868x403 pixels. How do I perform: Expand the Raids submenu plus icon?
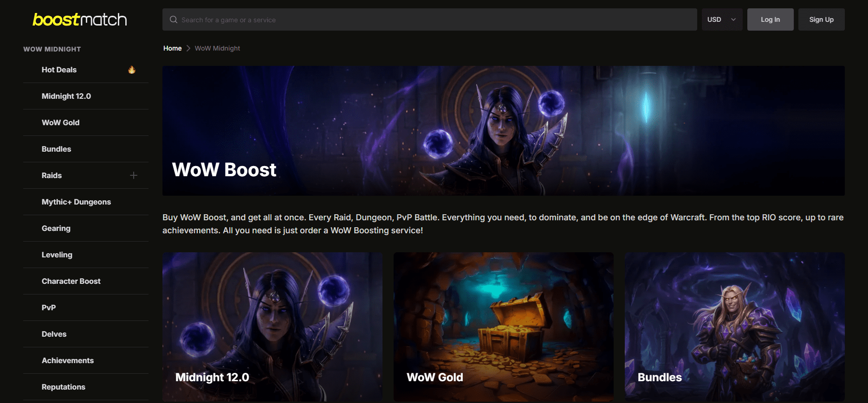[134, 175]
